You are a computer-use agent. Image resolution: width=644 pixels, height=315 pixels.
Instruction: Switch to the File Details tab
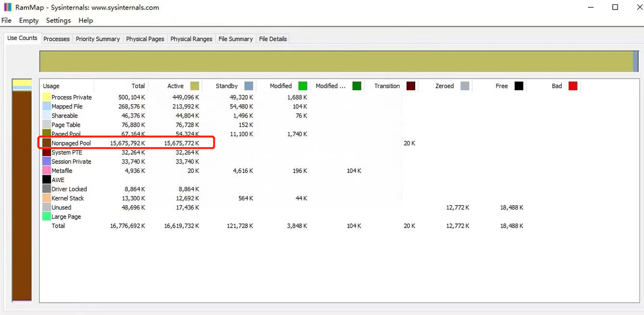point(273,39)
